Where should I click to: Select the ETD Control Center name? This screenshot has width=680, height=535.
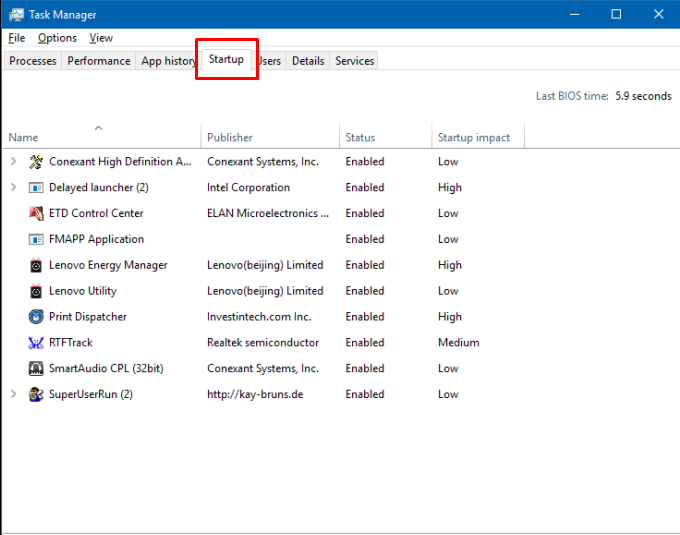pos(96,213)
